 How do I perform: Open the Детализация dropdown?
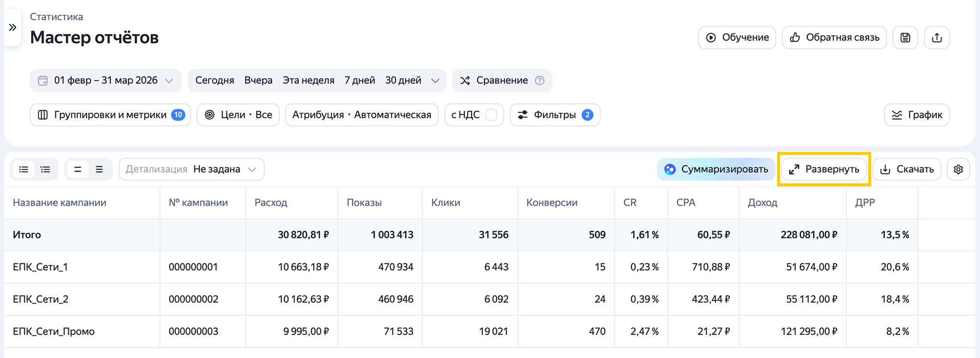192,169
